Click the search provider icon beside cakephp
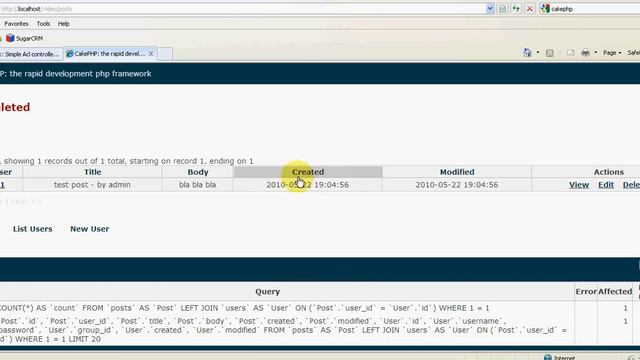Viewport: 640px width, 360px height. click(545, 9)
